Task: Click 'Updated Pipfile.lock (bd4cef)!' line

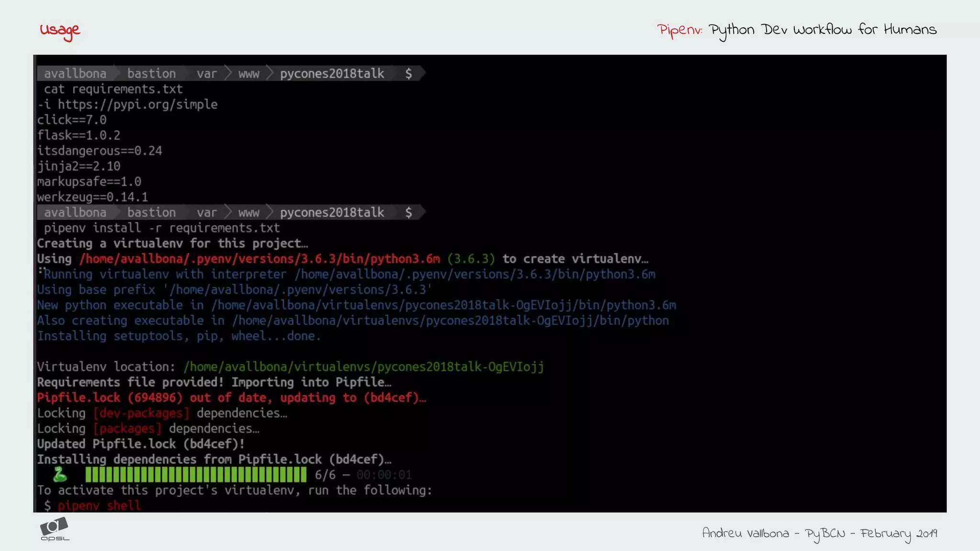Action: tap(141, 444)
